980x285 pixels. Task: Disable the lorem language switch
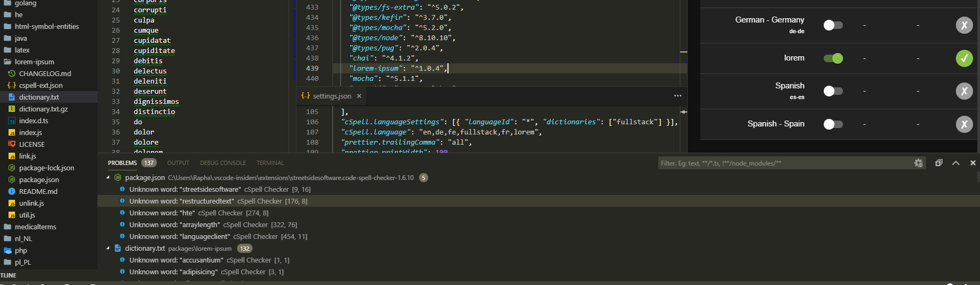[x=833, y=58]
